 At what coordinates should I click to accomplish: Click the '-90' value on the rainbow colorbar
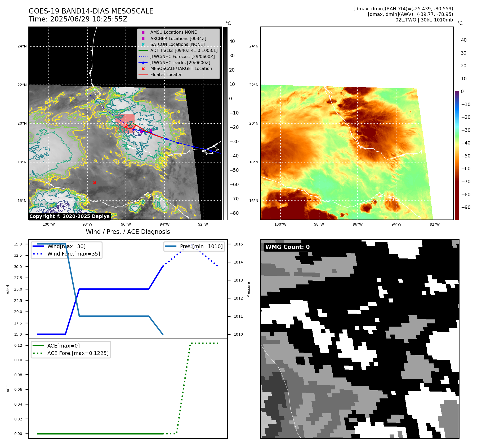[x=466, y=207]
